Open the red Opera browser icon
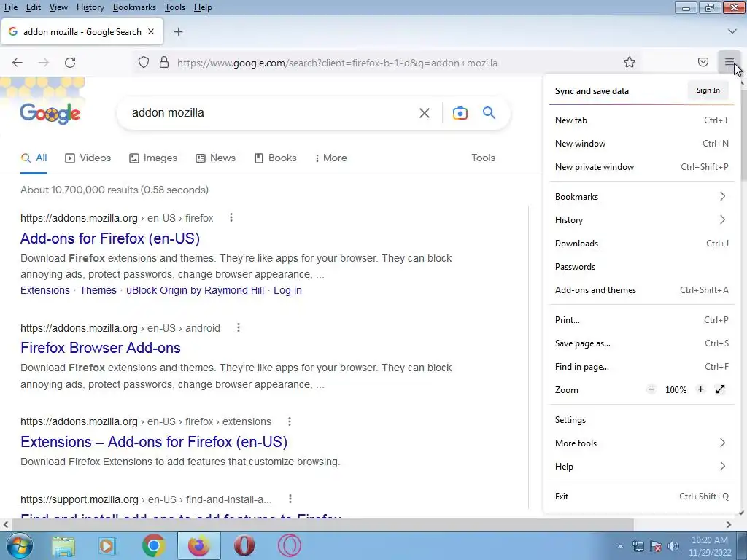The height and width of the screenshot is (560, 747). click(x=244, y=545)
